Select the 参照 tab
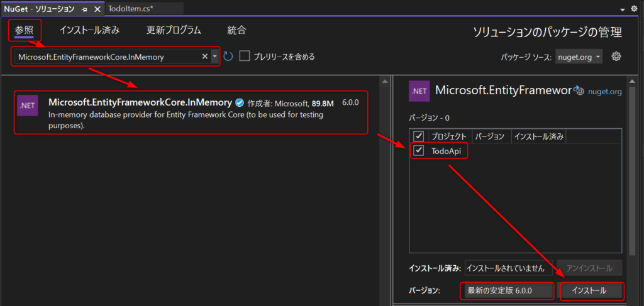 point(23,30)
